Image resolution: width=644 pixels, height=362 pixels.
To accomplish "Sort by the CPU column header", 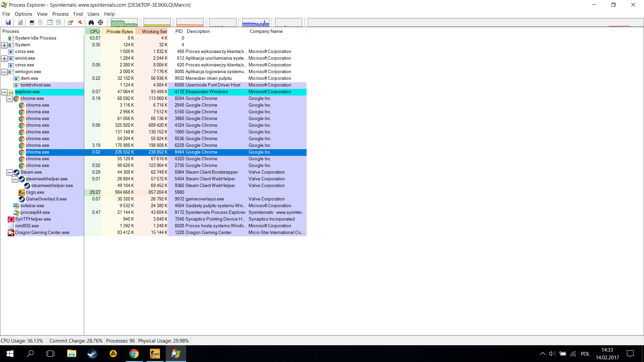I will tap(93, 32).
